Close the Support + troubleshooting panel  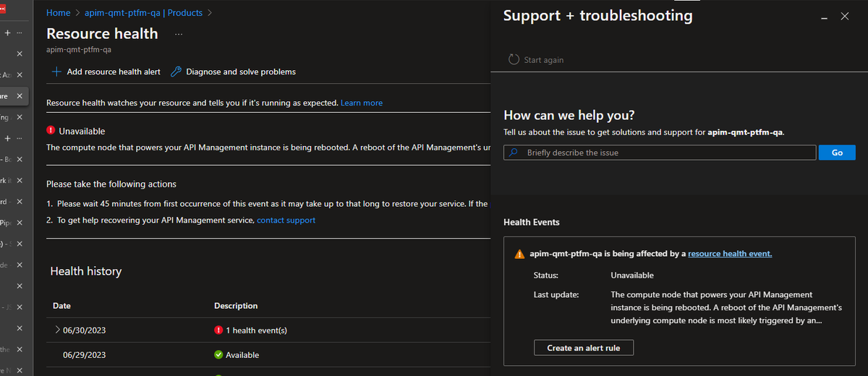845,16
